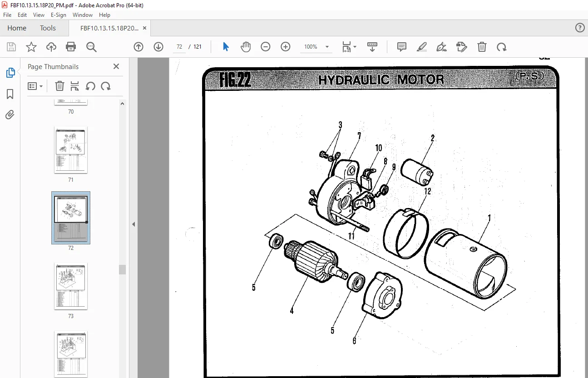Open the Find text magnifier tool
This screenshot has height=378, width=588.
91,47
